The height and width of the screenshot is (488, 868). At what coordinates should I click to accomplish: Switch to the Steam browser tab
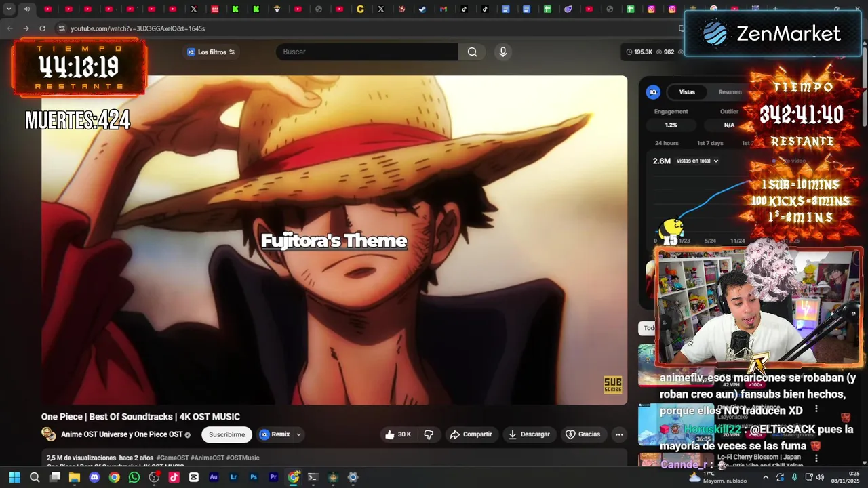coord(422,9)
